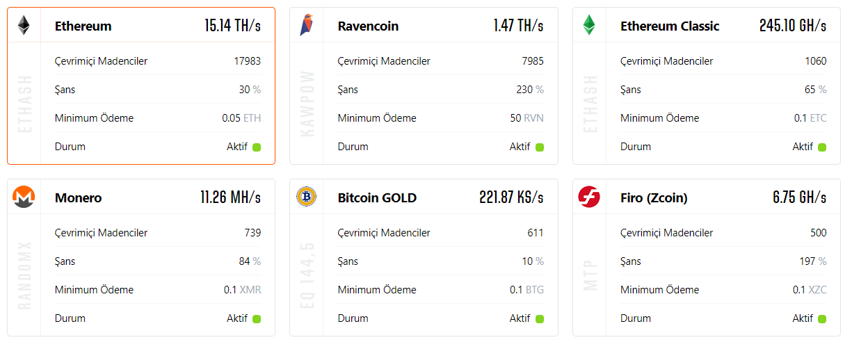Click the Ravencoin bird logo icon
Screen dimensions: 868x349
pos(307,26)
